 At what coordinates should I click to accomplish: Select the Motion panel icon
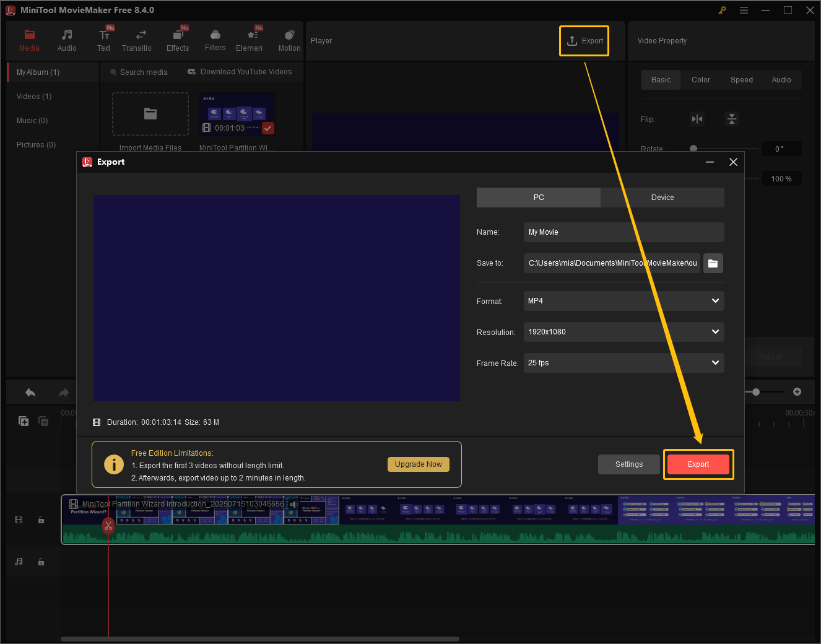289,40
